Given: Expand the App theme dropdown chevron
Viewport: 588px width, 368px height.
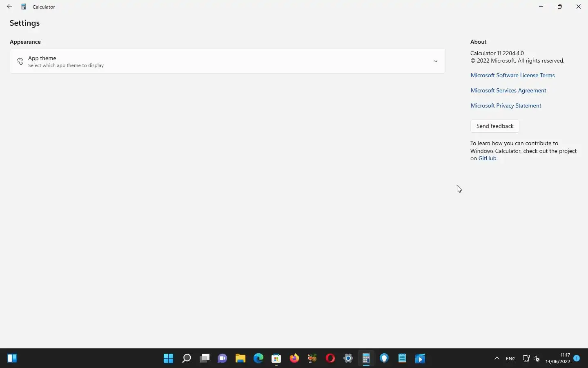Looking at the screenshot, I should coord(436,61).
